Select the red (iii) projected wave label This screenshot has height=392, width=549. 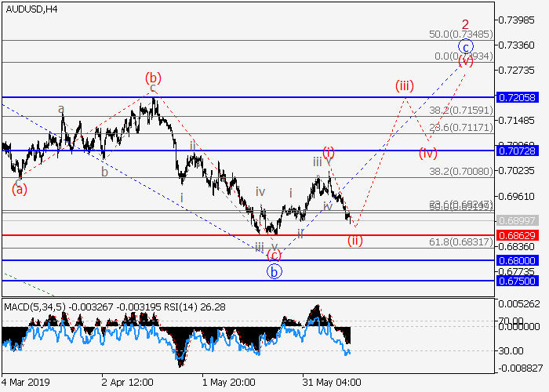(405, 85)
